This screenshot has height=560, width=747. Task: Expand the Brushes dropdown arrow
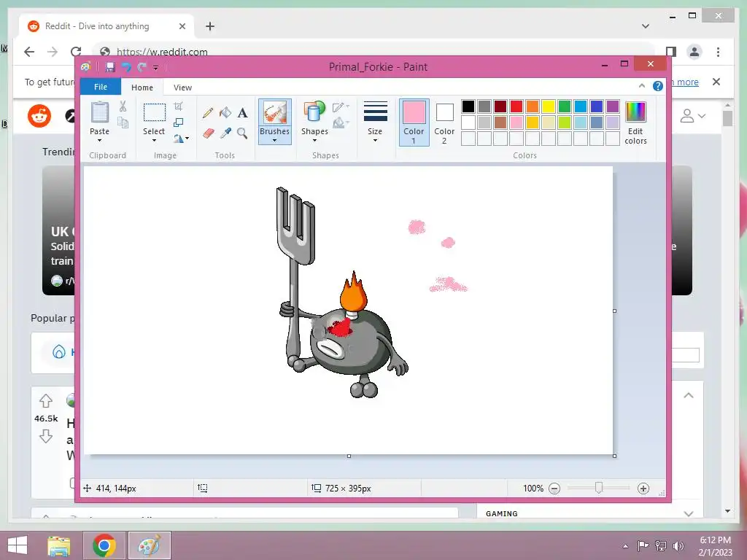(275, 141)
